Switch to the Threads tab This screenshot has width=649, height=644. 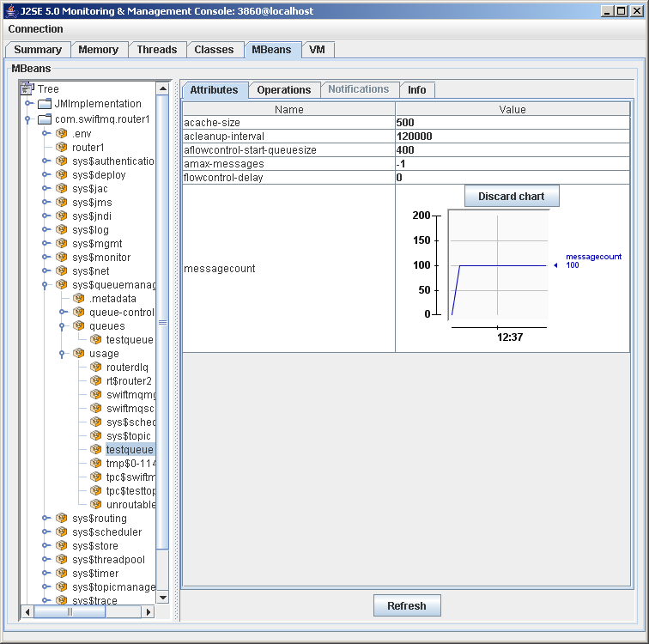pyautogui.click(x=156, y=50)
